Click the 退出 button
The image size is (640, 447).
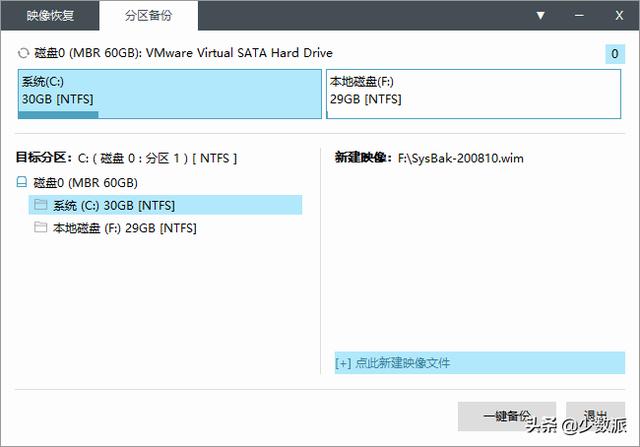(595, 416)
